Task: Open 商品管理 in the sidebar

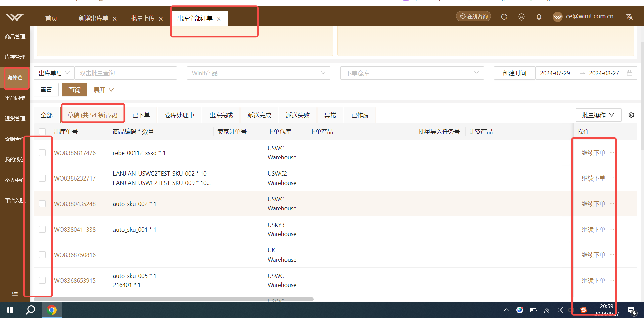Action: click(x=15, y=36)
